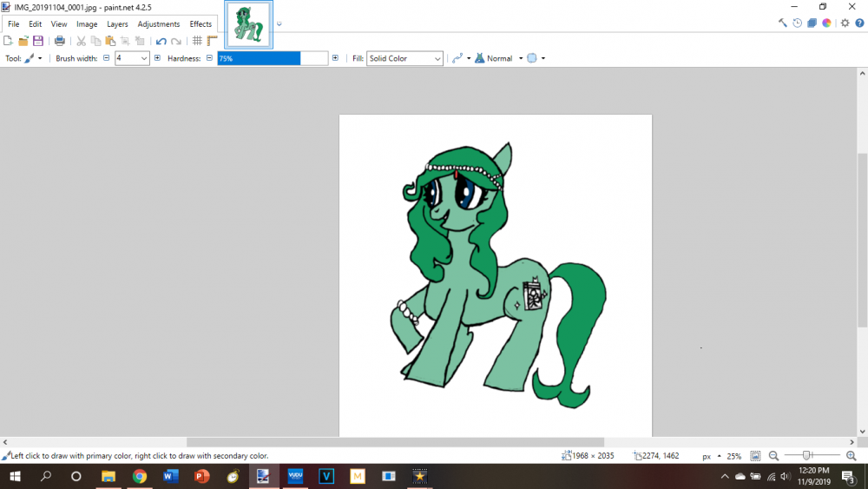Show hidden system tray icons

[725, 476]
